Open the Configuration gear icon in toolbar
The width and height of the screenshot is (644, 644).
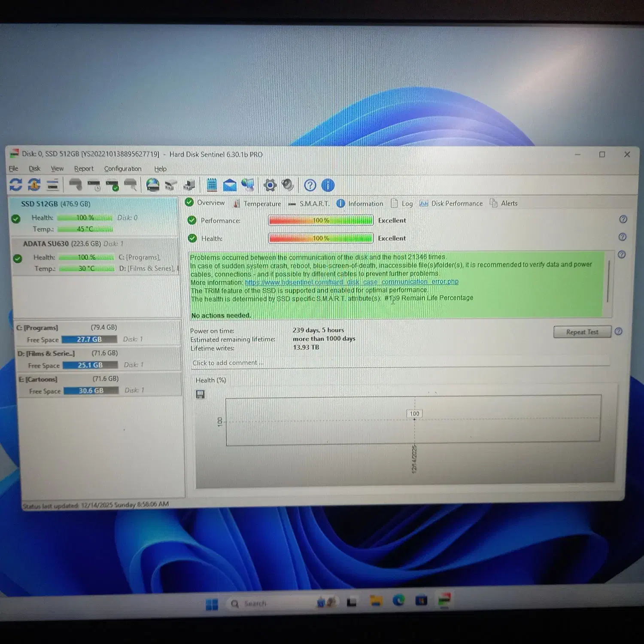click(x=270, y=185)
